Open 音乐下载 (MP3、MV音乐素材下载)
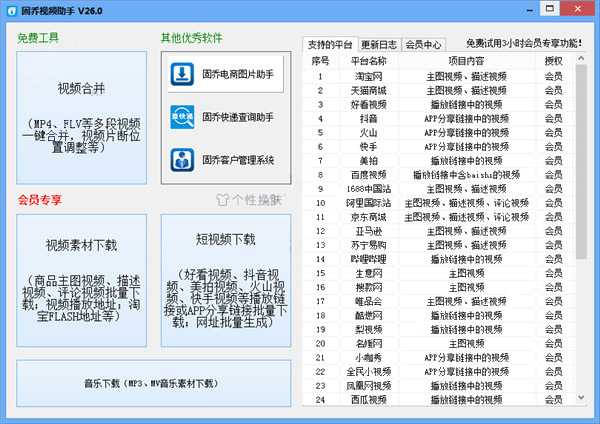Screen dimensions: 600x424 click(x=153, y=383)
